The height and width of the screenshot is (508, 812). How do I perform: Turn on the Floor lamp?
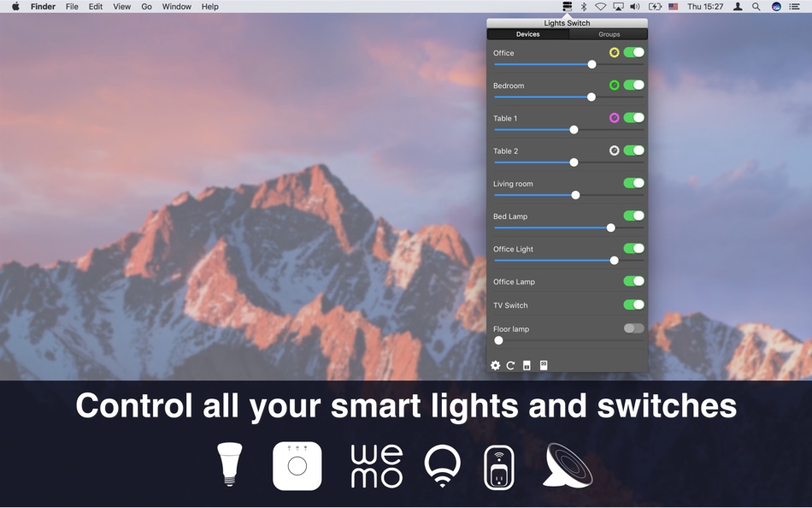(x=633, y=328)
